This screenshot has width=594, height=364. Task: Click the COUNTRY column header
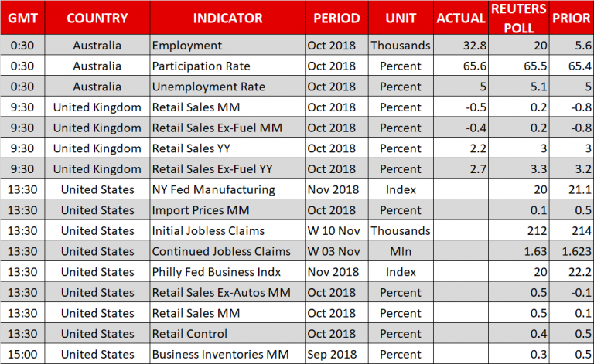click(97, 18)
